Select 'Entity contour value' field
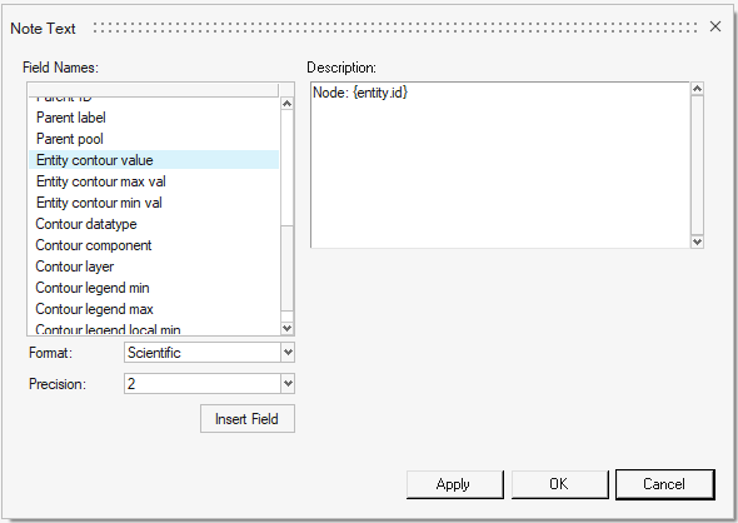The width and height of the screenshot is (738, 523). coord(95,160)
